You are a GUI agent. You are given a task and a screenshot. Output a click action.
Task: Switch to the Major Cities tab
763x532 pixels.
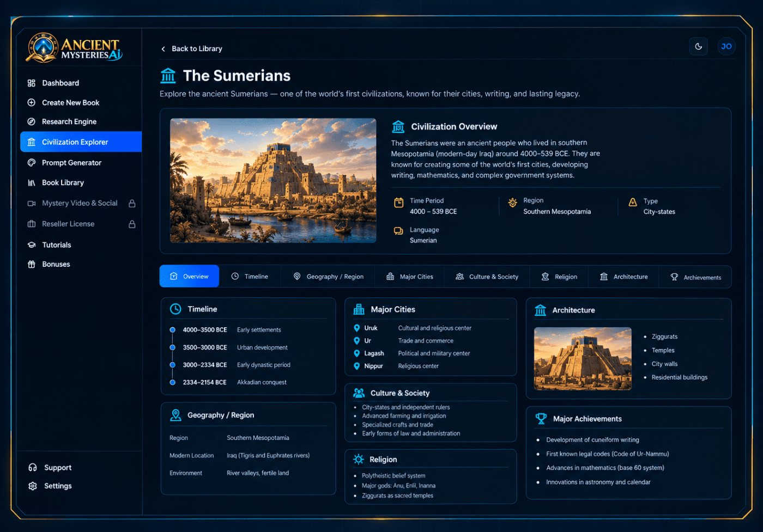(x=410, y=277)
